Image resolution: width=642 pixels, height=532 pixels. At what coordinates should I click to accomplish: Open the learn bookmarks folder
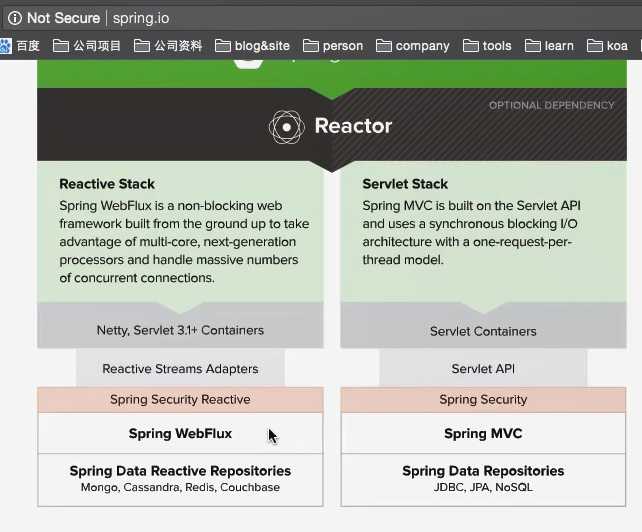click(549, 45)
